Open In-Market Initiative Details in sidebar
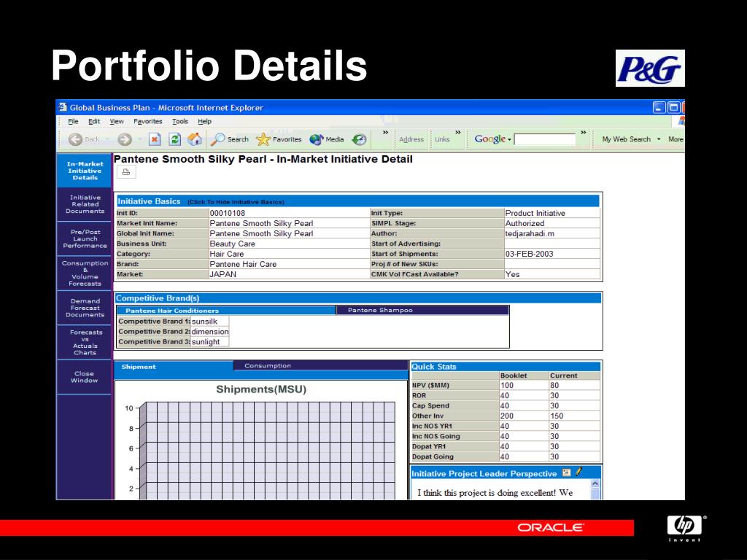 pyautogui.click(x=85, y=171)
